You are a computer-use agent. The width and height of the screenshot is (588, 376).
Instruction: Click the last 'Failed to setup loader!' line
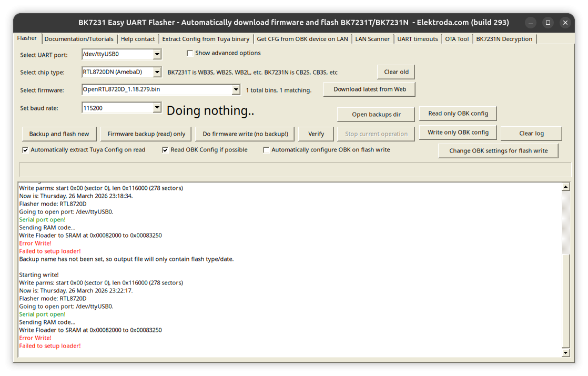click(50, 346)
